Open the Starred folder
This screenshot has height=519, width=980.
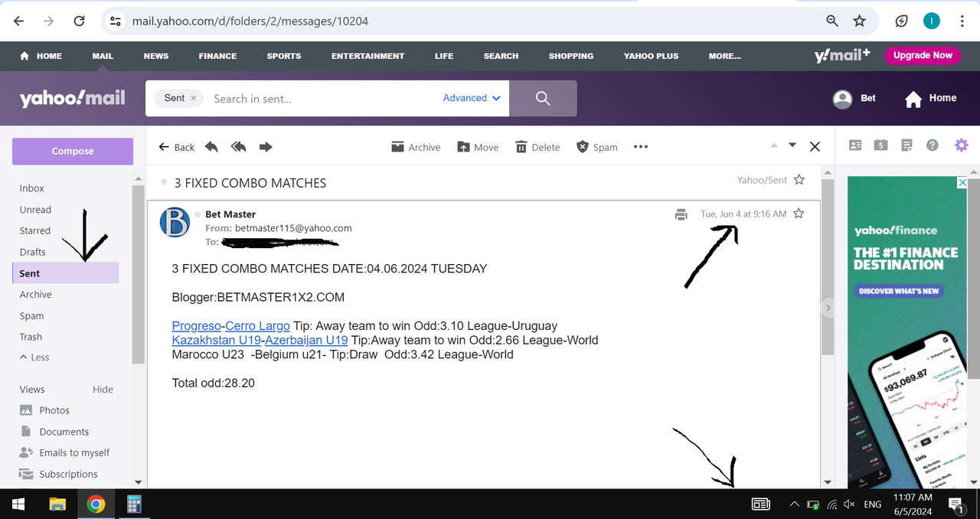point(35,230)
